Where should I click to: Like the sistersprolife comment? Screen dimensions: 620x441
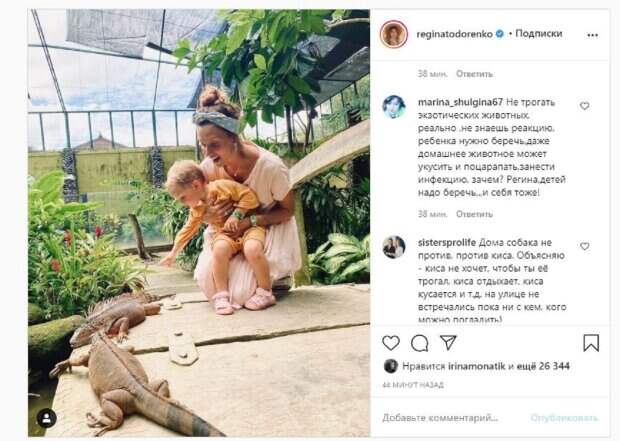585,246
